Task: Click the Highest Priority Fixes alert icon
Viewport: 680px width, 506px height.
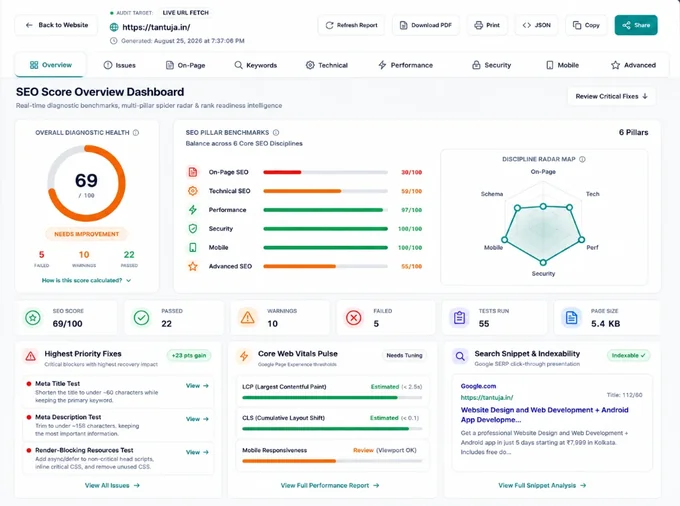Action: [30, 356]
